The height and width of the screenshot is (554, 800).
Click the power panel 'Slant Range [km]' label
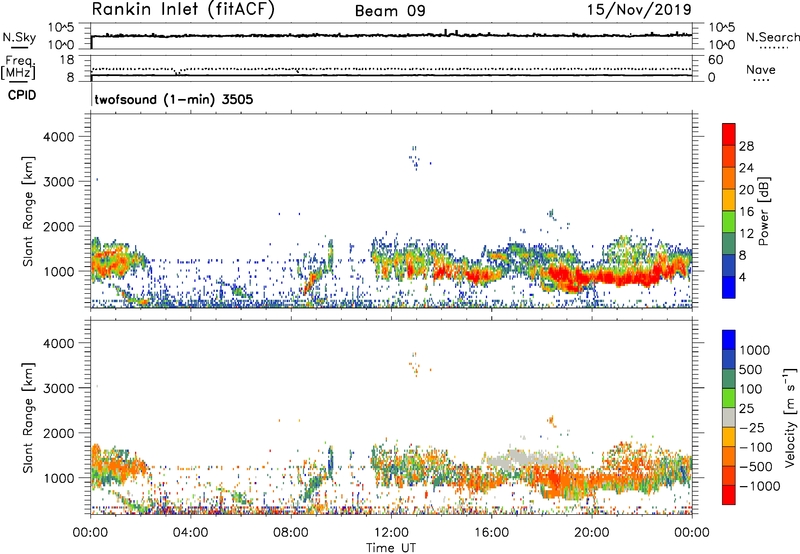tap(28, 211)
